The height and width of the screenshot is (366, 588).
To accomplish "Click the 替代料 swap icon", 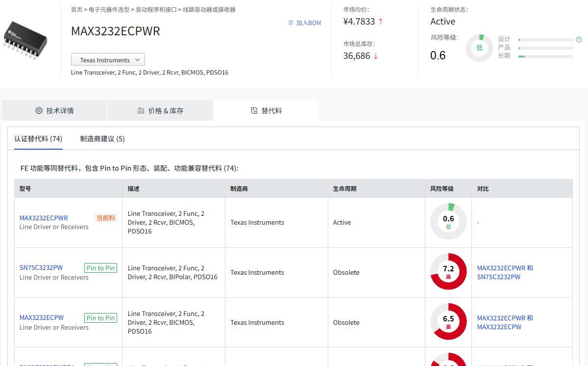I will 254,110.
